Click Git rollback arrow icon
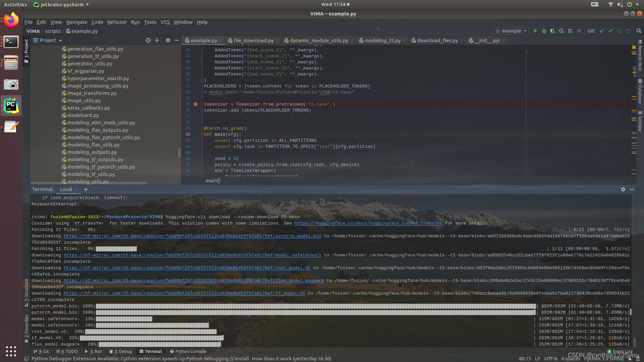Screen dimensions: 644x362 628,31
